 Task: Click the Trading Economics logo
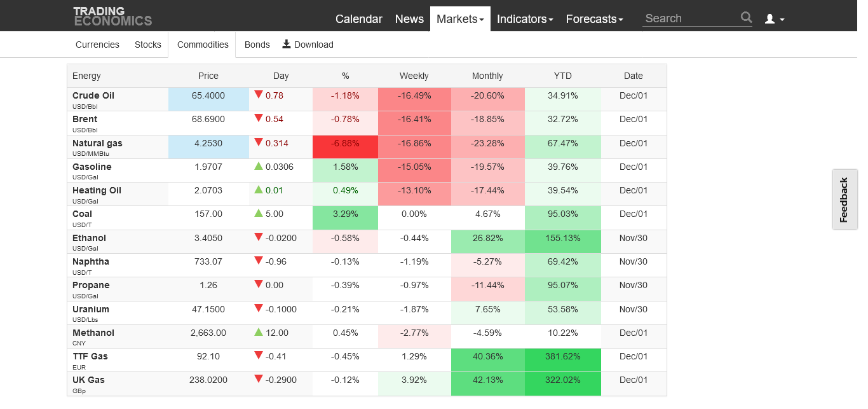coord(112,17)
